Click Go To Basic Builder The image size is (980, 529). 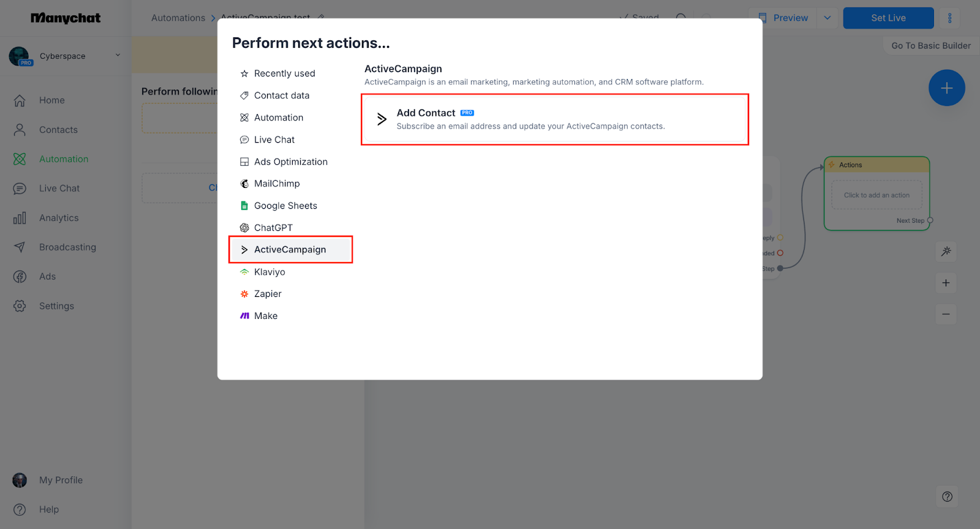click(x=930, y=46)
